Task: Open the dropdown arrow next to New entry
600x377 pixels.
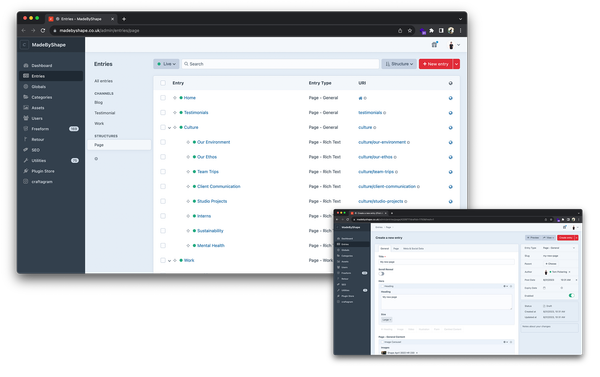Action: pyautogui.click(x=457, y=64)
